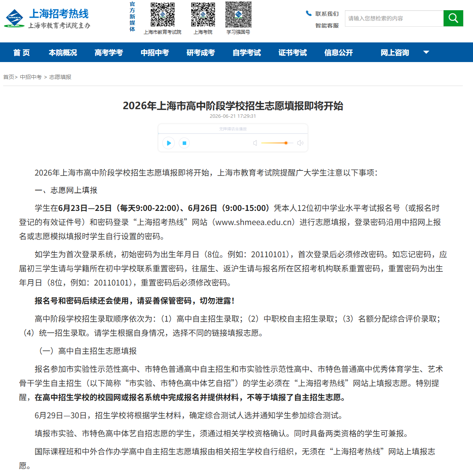Open the 中招中考 menu
Viewport: 473px width, 476px height.
[155, 53]
